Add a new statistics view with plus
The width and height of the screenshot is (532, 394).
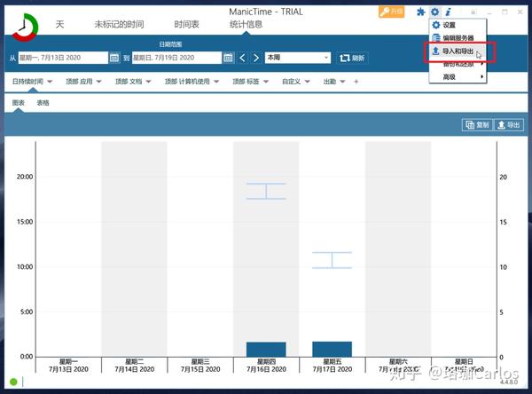click(356, 82)
